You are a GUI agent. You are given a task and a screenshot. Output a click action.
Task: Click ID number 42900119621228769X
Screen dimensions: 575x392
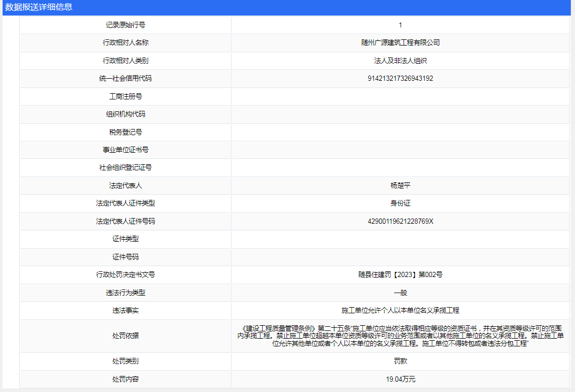(x=400, y=221)
